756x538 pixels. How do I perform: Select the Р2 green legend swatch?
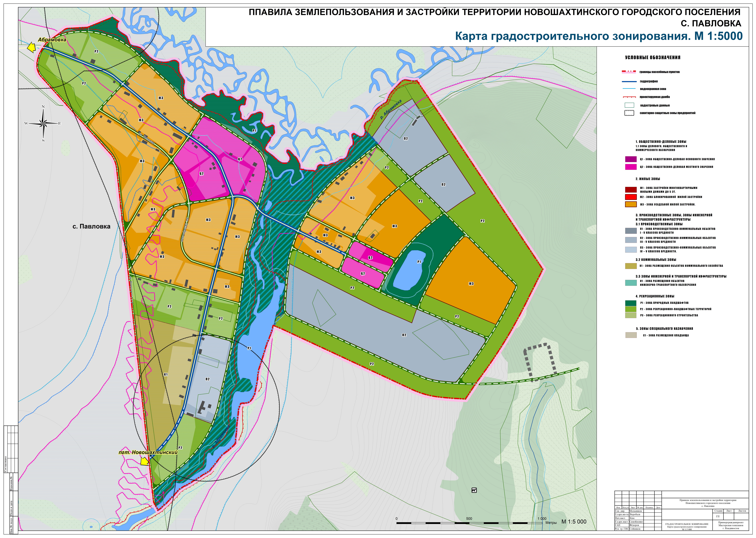tap(631, 309)
